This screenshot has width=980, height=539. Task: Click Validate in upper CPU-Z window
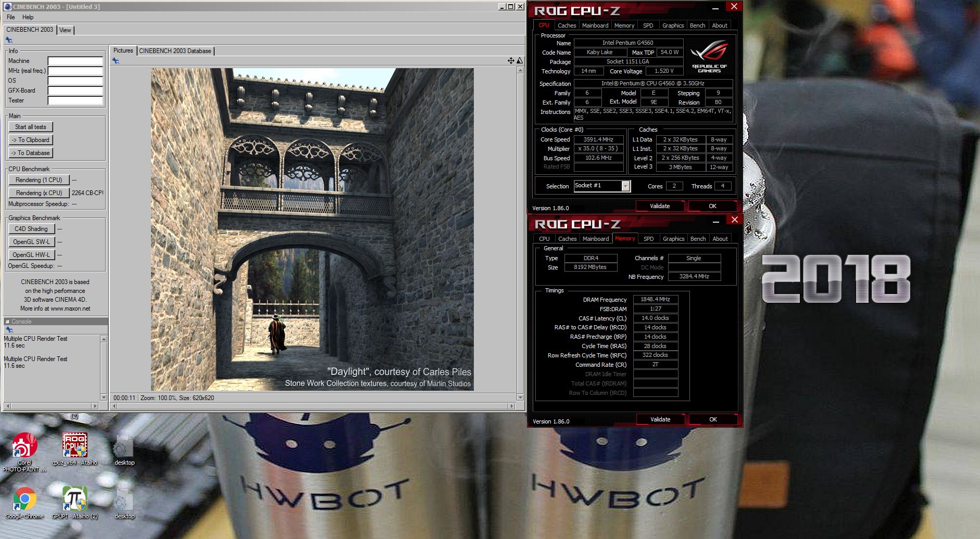click(660, 206)
